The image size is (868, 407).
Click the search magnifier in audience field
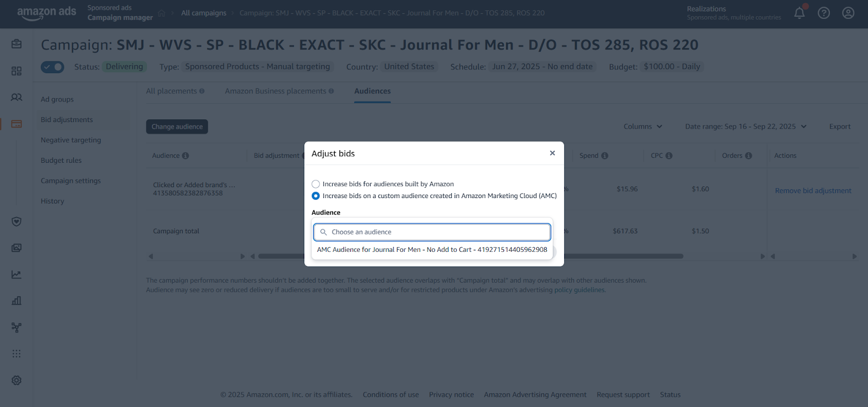[x=323, y=232]
